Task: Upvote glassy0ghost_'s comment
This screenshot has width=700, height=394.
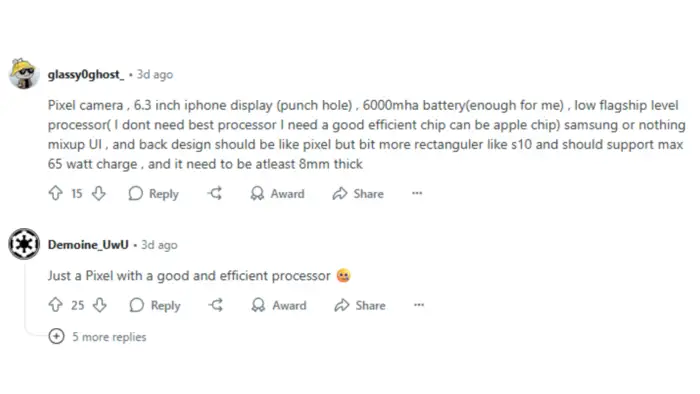Action: (55, 193)
